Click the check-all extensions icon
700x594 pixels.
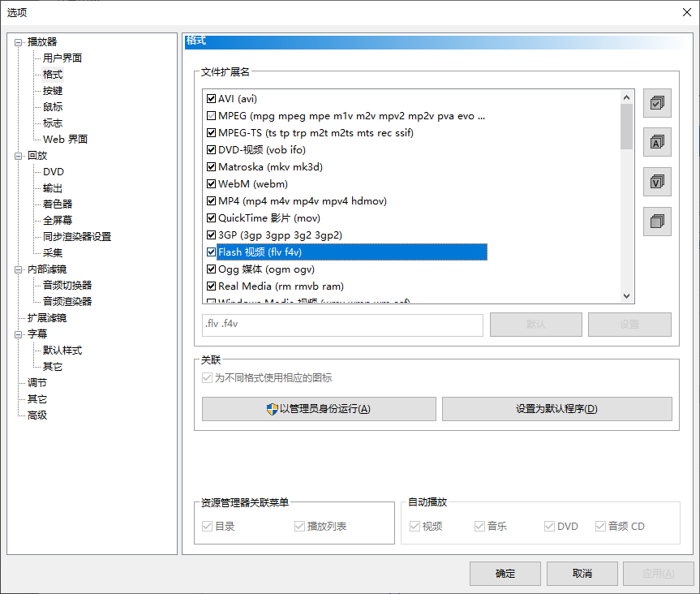click(x=657, y=103)
